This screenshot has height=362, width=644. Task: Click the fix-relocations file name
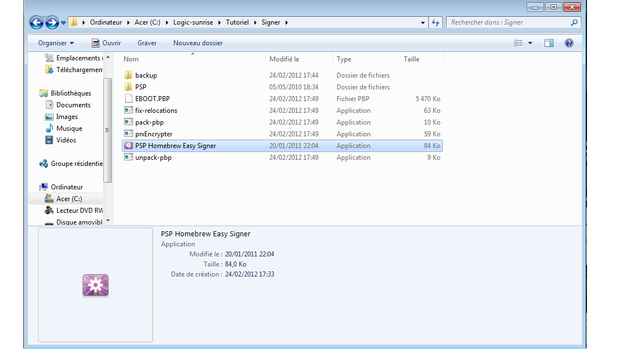point(156,111)
